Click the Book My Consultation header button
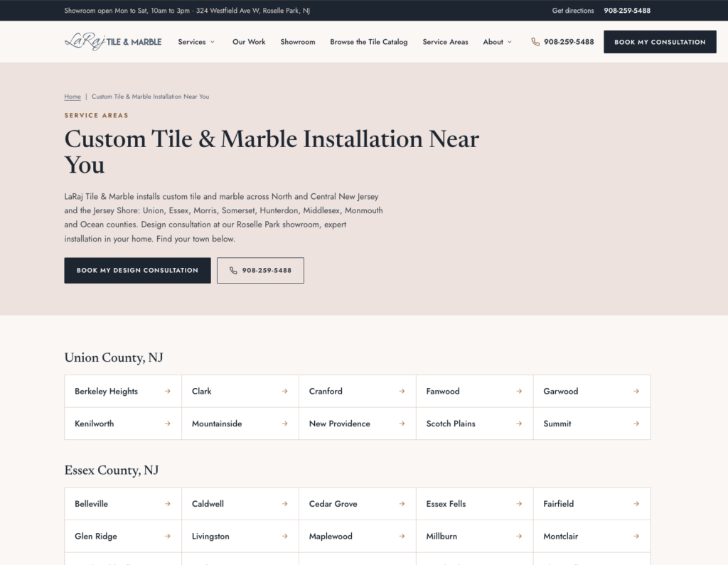Screen dimensions: 728x565 click(x=660, y=42)
